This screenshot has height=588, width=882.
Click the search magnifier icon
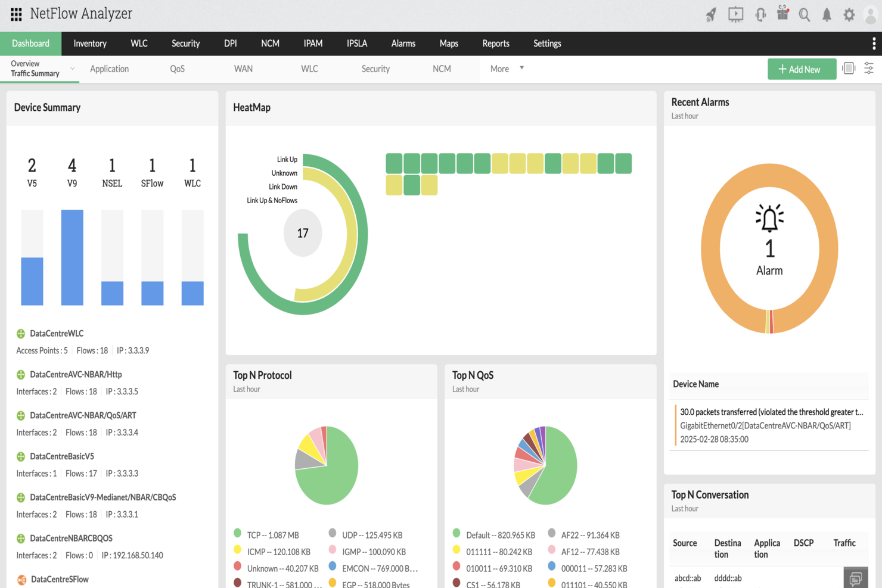(x=805, y=15)
